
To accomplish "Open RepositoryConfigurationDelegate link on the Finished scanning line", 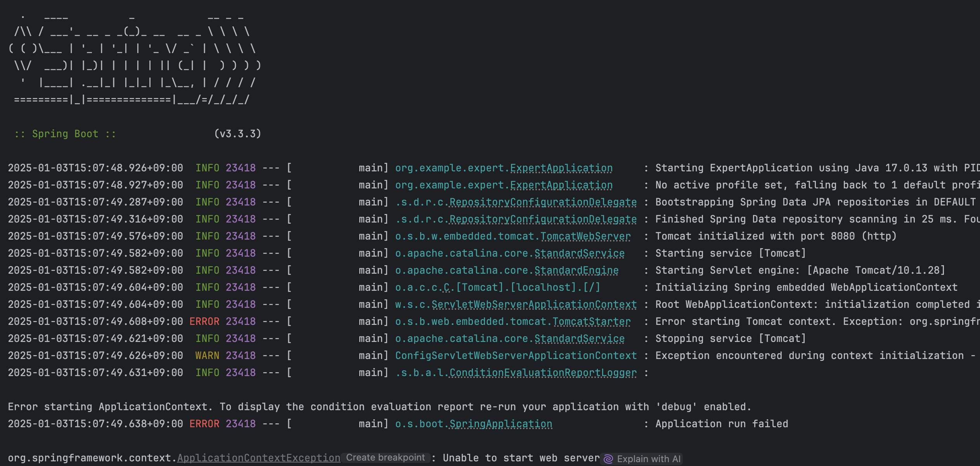I will 543,219.
